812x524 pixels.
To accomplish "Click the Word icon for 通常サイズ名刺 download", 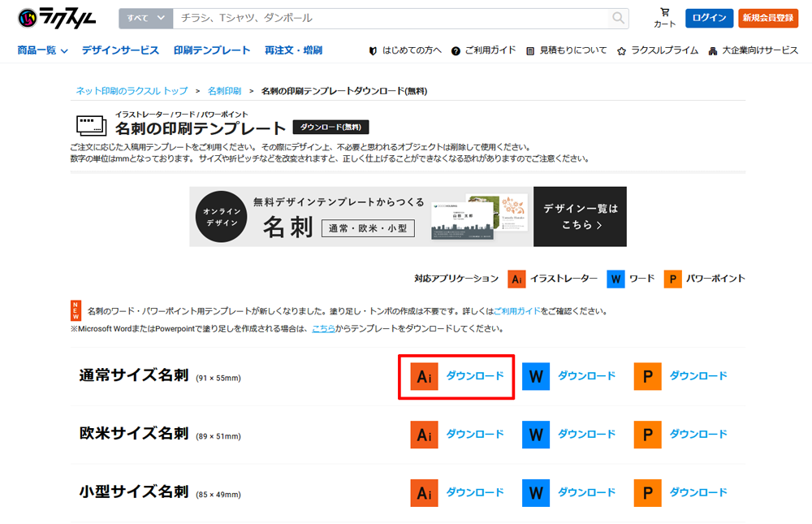I will click(x=536, y=376).
